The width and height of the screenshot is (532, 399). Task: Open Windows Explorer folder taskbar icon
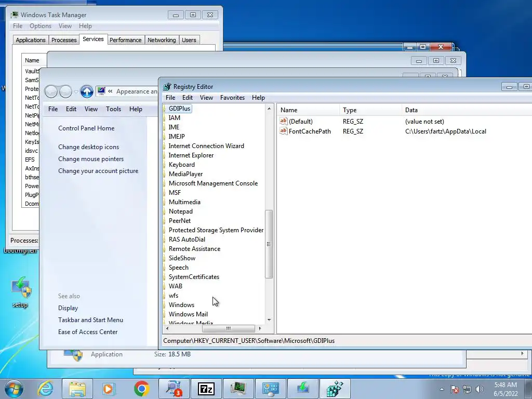[x=77, y=389]
